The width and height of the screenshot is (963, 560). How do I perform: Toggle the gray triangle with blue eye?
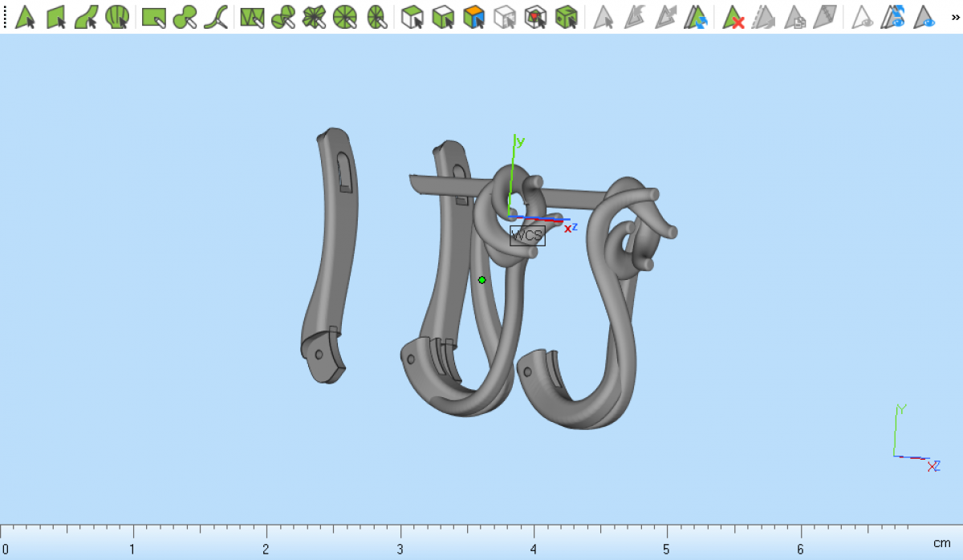[925, 17]
